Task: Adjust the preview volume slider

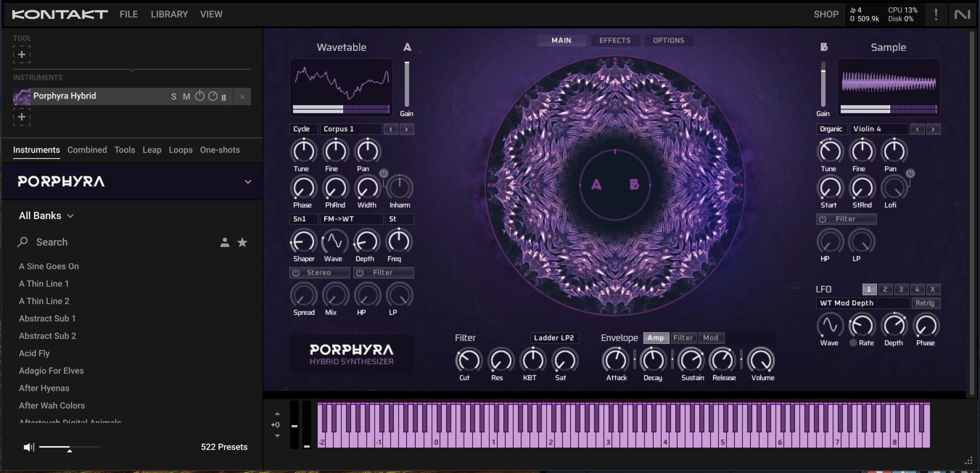Action: click(69, 447)
